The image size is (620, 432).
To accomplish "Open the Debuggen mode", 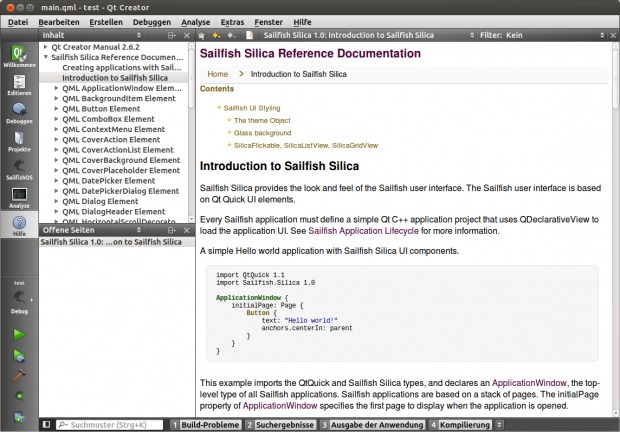I will point(19,114).
